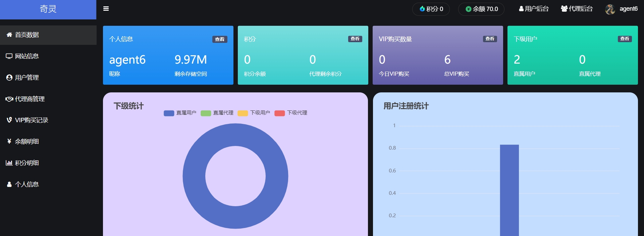Click 查看 on the 积分 card
Image resolution: width=644 pixels, height=236 pixels.
pyautogui.click(x=355, y=39)
